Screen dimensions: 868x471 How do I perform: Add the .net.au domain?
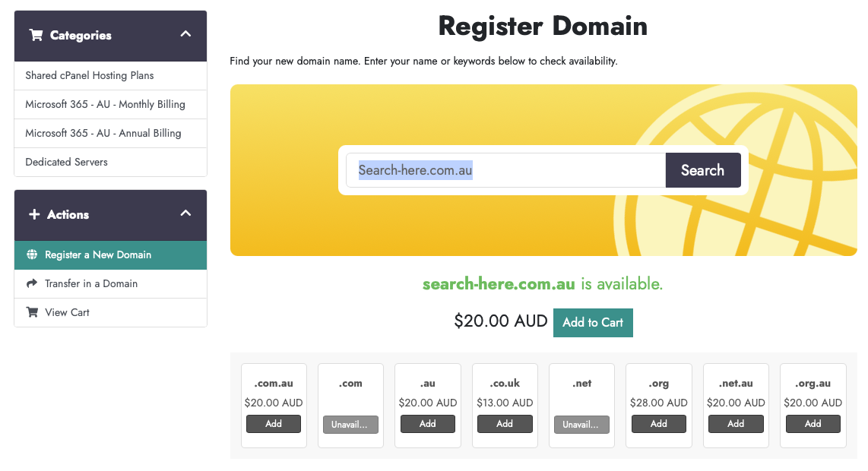click(x=736, y=424)
